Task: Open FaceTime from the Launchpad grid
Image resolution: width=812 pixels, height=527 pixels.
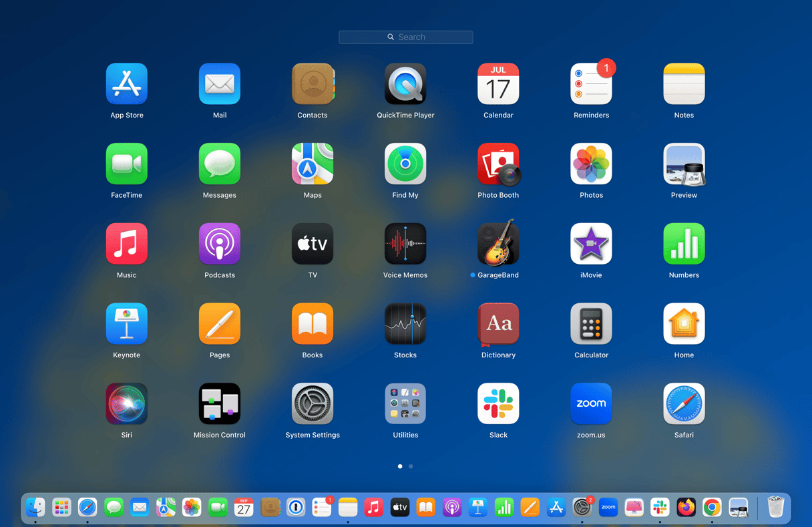Action: click(x=126, y=164)
